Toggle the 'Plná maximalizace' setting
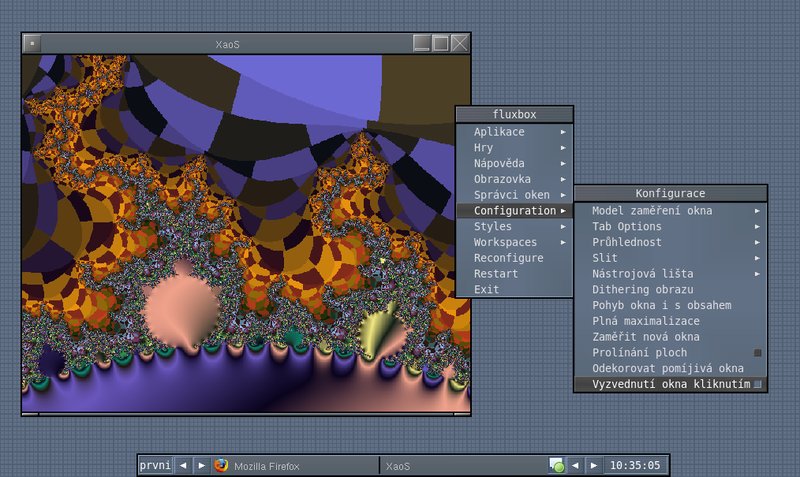The image size is (800, 477). point(645,321)
